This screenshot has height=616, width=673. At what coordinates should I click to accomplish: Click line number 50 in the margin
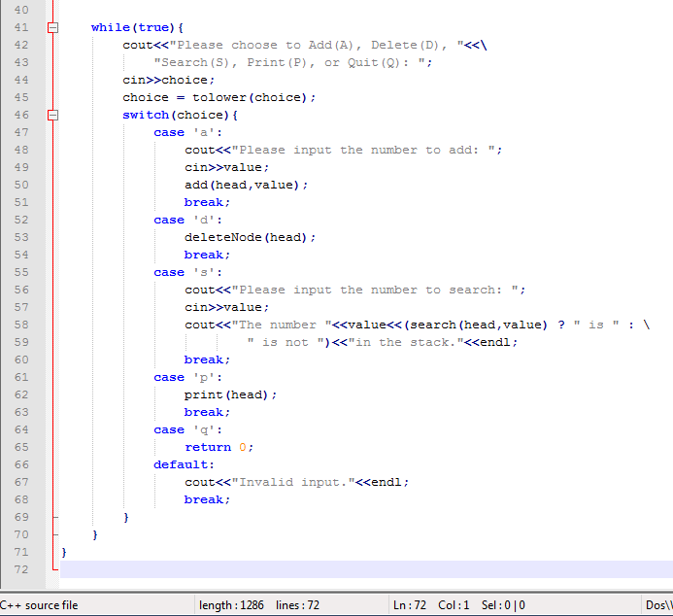[21, 185]
